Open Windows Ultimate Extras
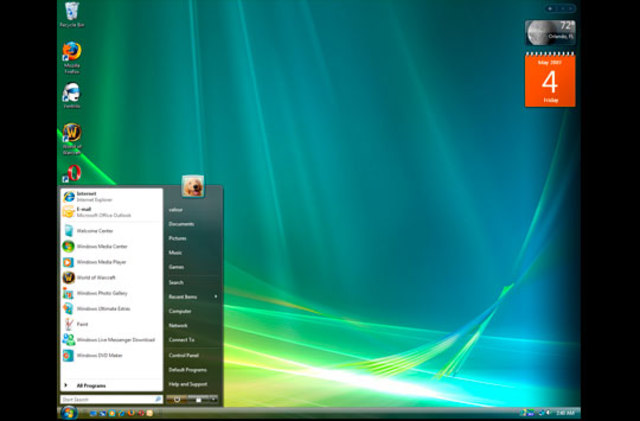The width and height of the screenshot is (640, 421). click(111, 308)
